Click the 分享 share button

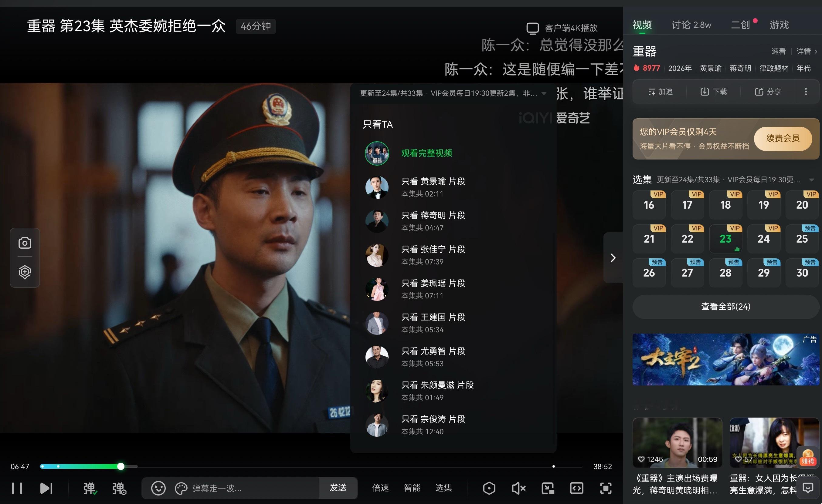coord(768,92)
